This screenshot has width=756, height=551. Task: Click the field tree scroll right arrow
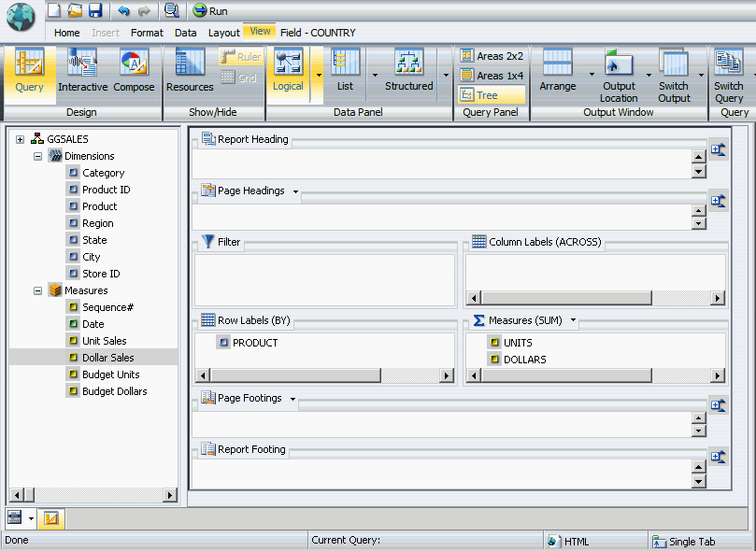[170, 495]
